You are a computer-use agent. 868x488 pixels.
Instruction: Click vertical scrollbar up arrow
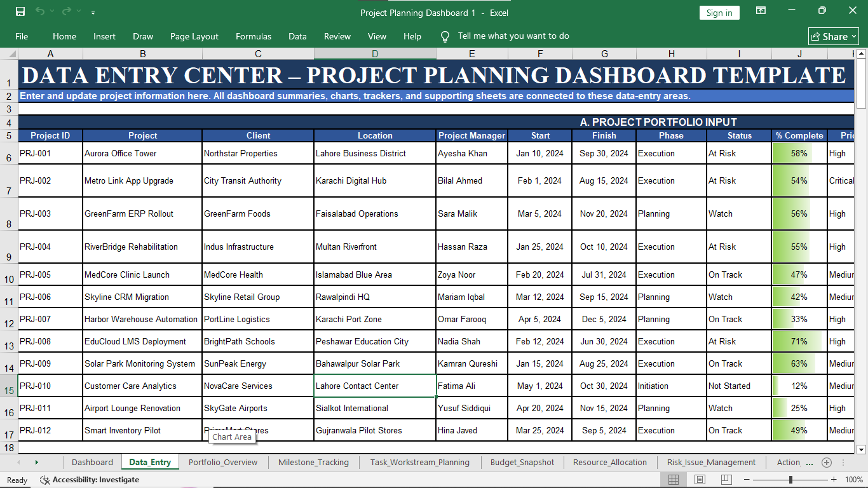click(862, 55)
